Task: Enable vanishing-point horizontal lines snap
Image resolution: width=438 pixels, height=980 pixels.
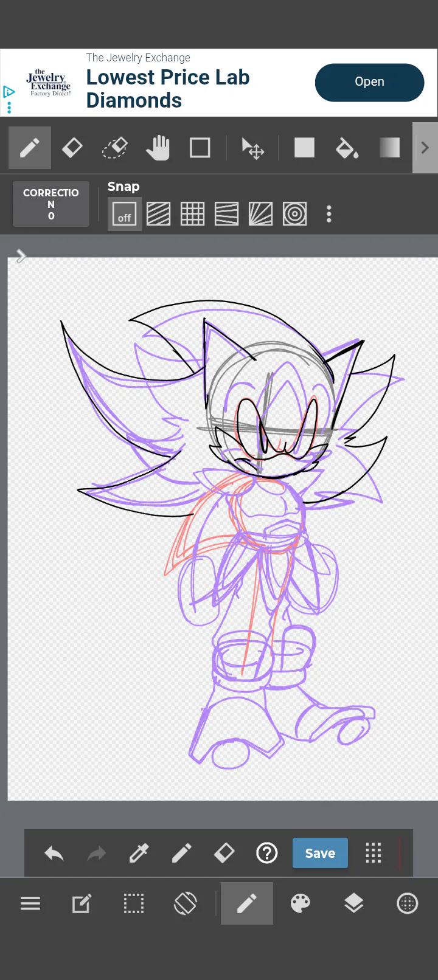Action: click(227, 214)
